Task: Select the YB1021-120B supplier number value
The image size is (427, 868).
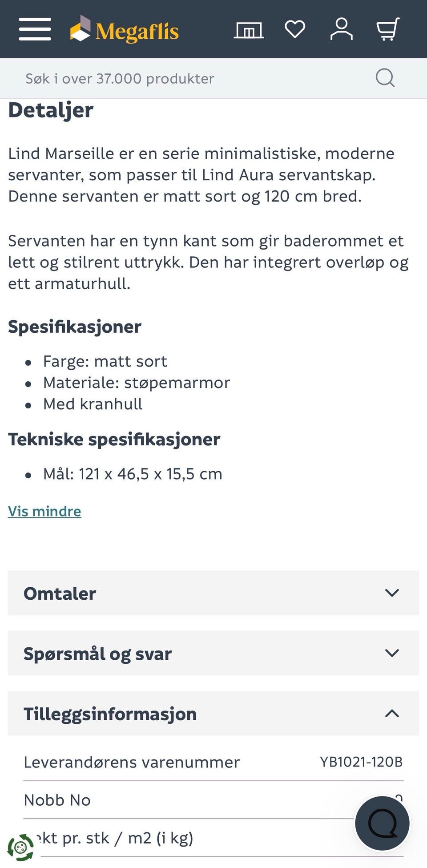Action: tap(361, 762)
